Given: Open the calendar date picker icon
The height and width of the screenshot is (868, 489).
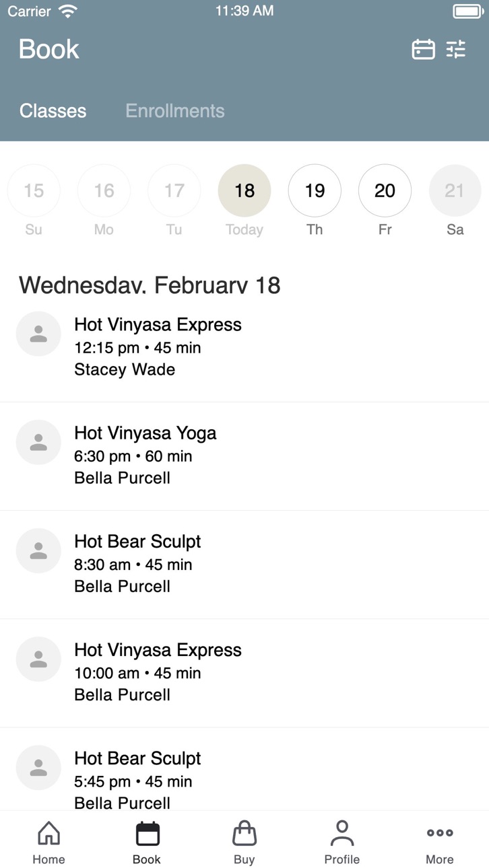Looking at the screenshot, I should (423, 49).
